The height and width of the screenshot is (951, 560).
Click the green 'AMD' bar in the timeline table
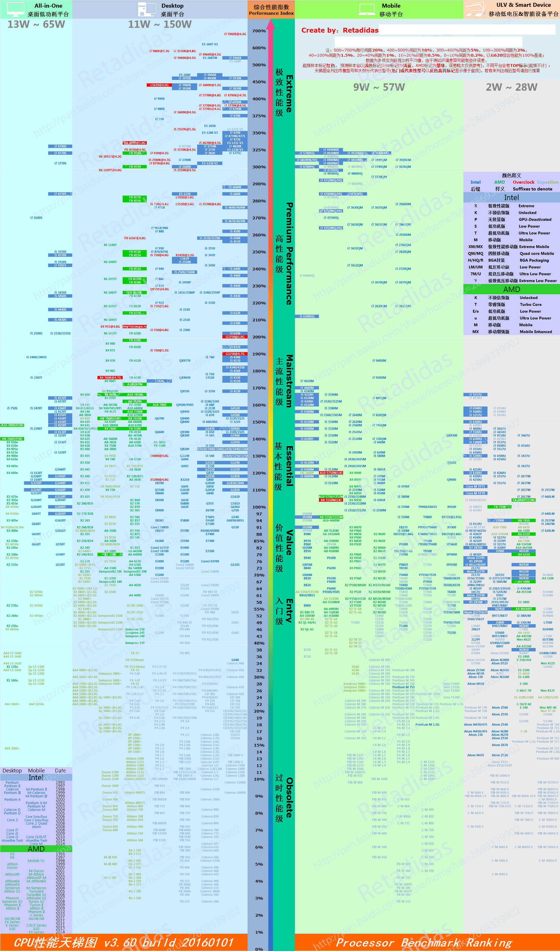tap(36, 849)
